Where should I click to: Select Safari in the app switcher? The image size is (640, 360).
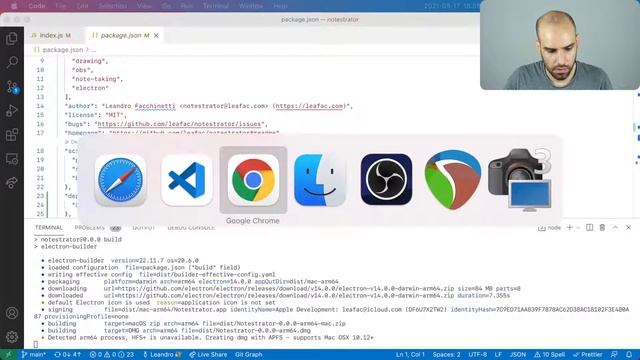120,180
